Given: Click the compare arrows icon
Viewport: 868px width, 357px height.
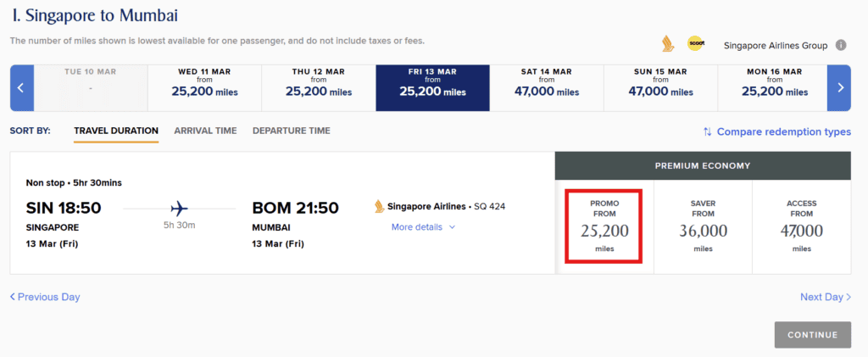Looking at the screenshot, I should 707,131.
